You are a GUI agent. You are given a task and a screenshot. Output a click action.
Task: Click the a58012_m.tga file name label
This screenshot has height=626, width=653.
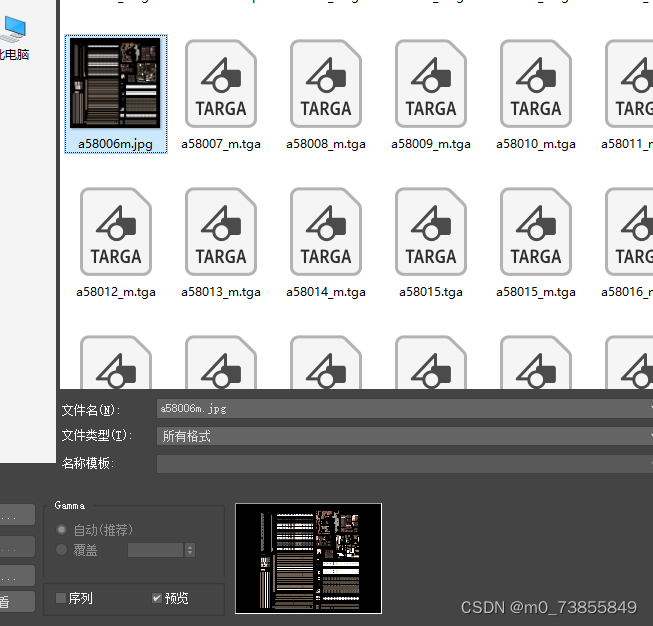[116, 292]
